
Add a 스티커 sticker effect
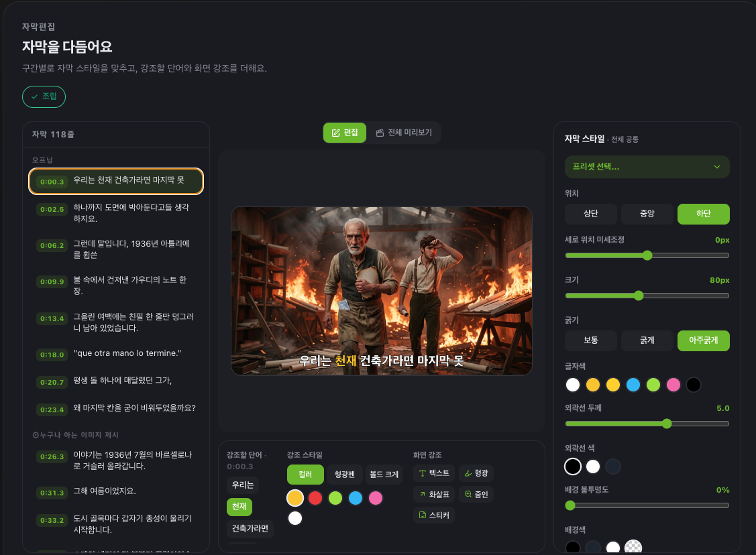point(434,515)
